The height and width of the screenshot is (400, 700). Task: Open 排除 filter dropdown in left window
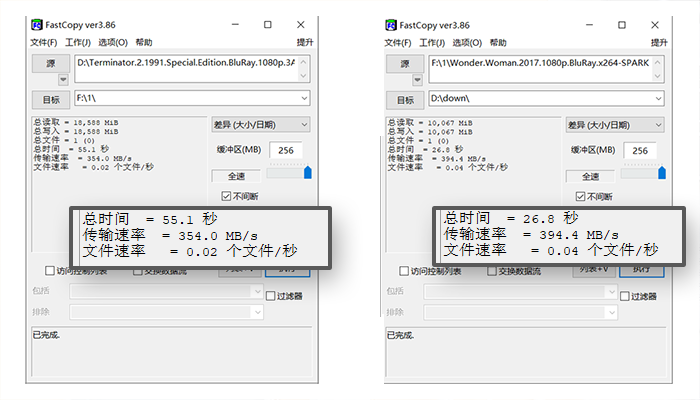(x=166, y=312)
